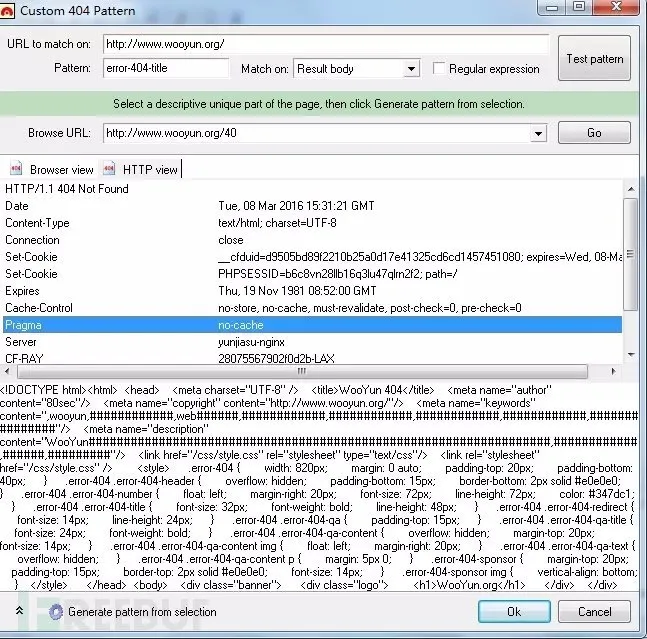
Task: Click the headers scroll down arrow
Action: tap(631, 354)
